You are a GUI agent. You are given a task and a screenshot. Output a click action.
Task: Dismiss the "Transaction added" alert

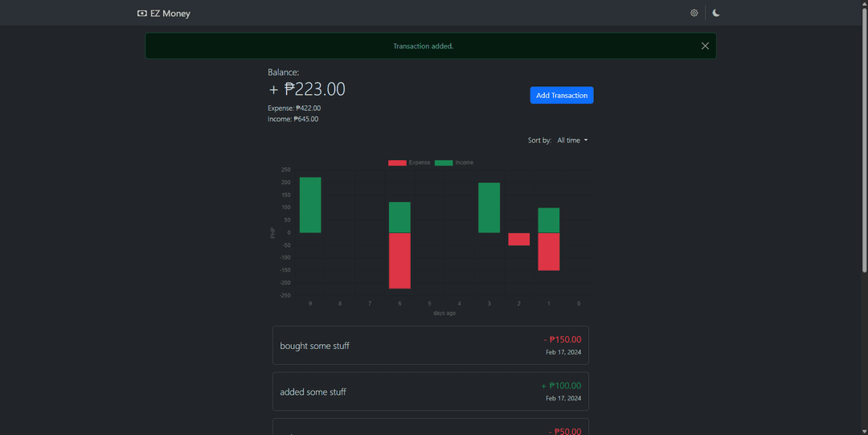(x=705, y=46)
